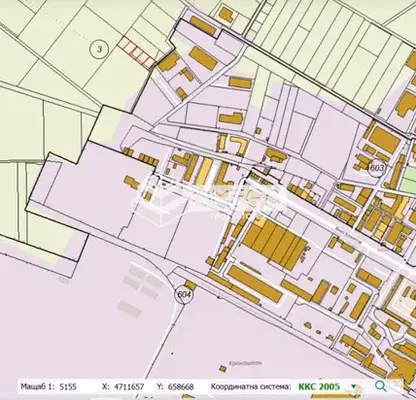This screenshot has width=416, height=400.
Task: Select the small building beside marker 604
Action: [190, 285]
